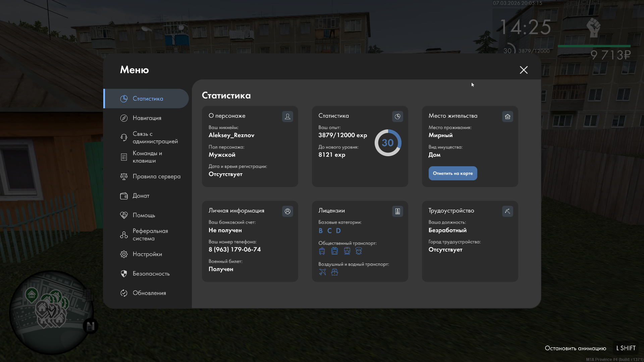This screenshot has width=644, height=362.
Task: Click the house icon in Место жительства card
Action: (x=507, y=116)
